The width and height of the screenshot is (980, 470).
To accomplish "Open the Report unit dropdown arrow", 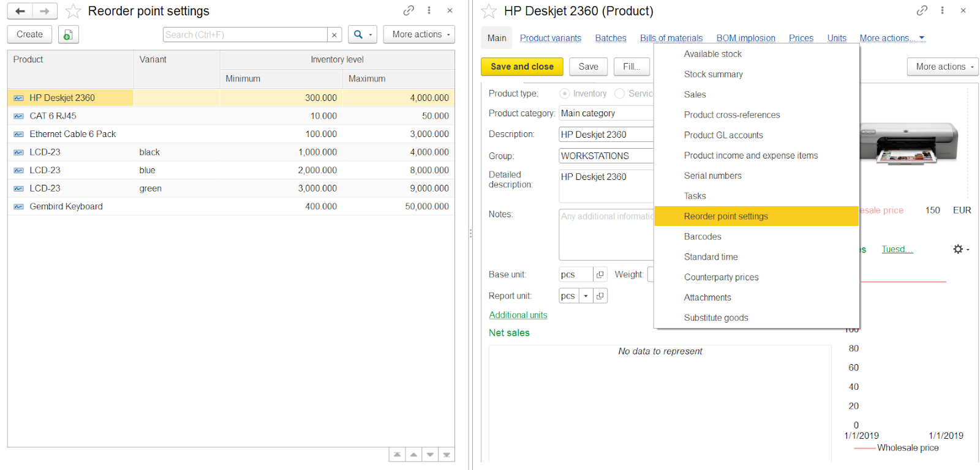I will point(586,296).
